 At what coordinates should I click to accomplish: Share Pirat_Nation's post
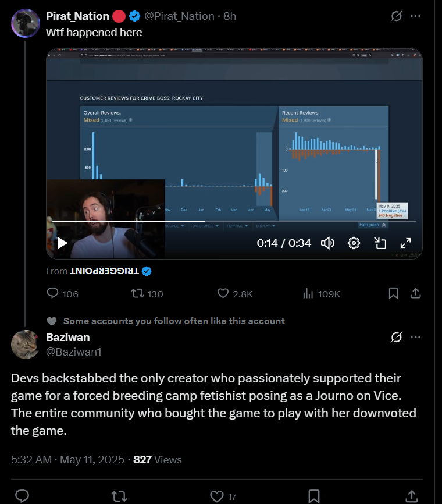[x=416, y=293]
